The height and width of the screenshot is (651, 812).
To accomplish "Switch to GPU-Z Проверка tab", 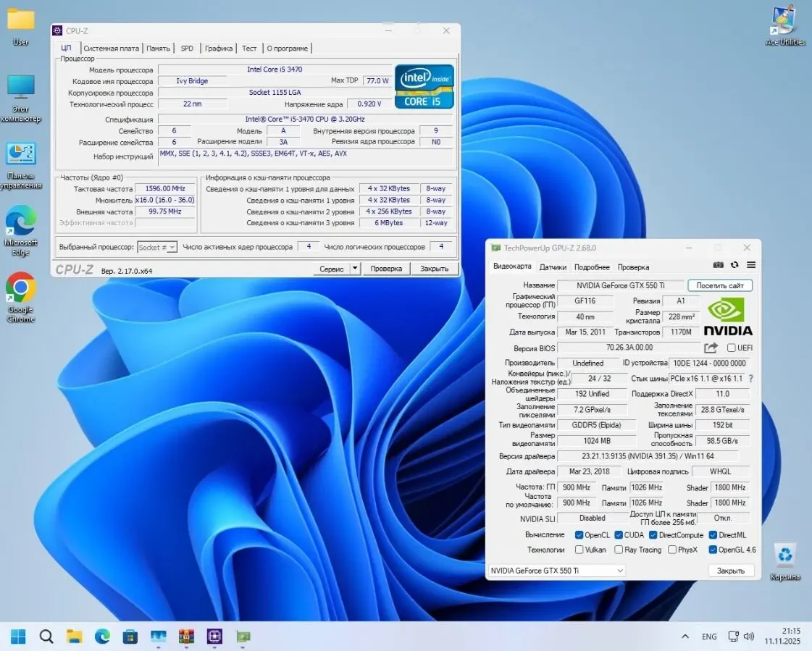I will (633, 267).
